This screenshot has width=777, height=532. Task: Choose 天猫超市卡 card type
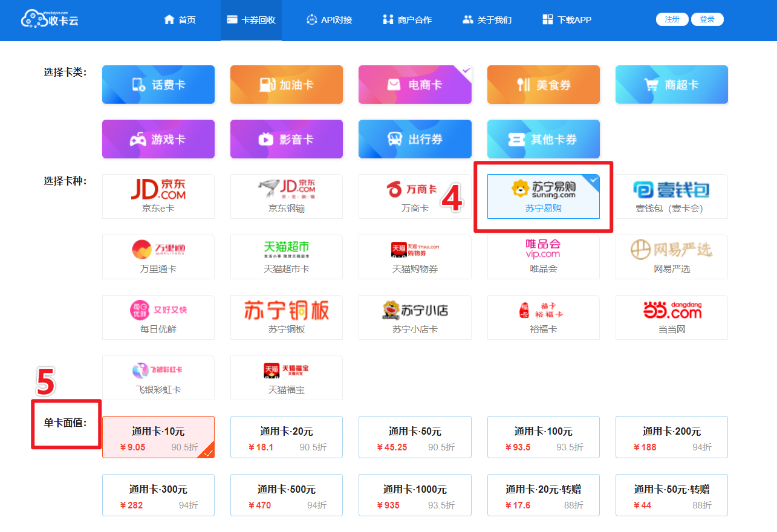tap(287, 257)
